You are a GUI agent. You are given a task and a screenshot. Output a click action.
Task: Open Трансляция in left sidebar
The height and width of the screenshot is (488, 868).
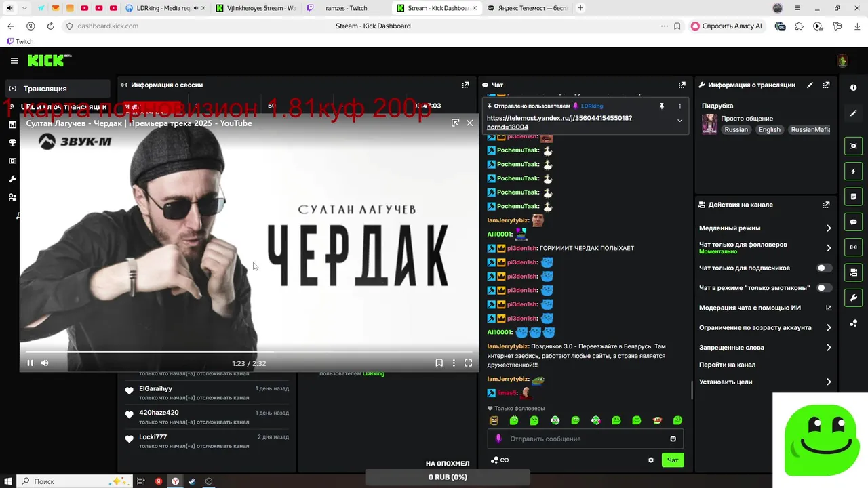56,89
